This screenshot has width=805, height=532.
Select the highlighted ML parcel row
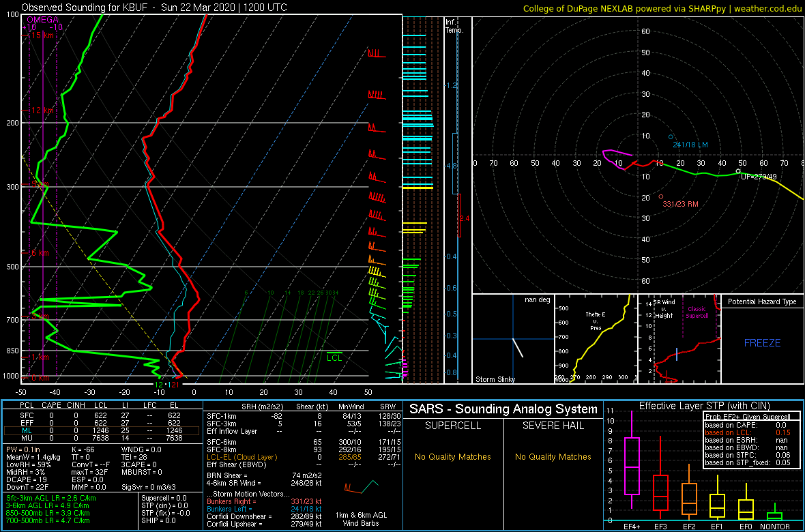tap(102, 431)
